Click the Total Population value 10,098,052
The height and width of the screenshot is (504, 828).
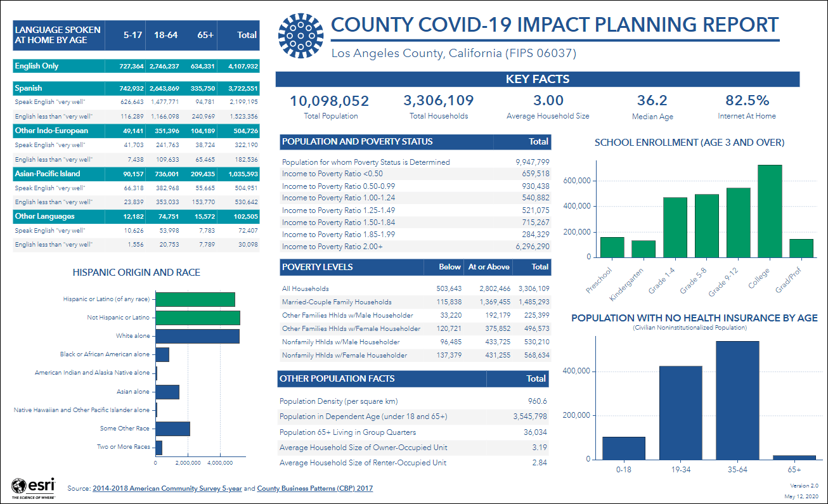click(329, 101)
